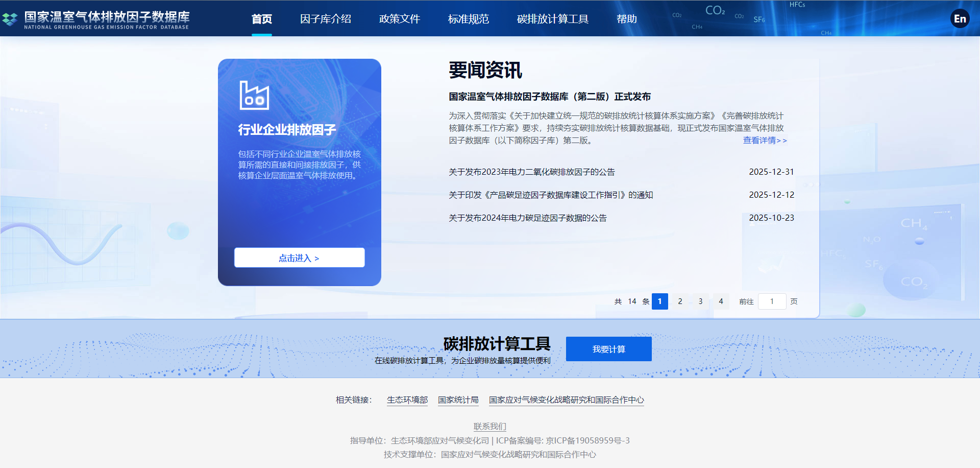
Task: Open news headline about 第二版 正式发布
Action: [550, 97]
